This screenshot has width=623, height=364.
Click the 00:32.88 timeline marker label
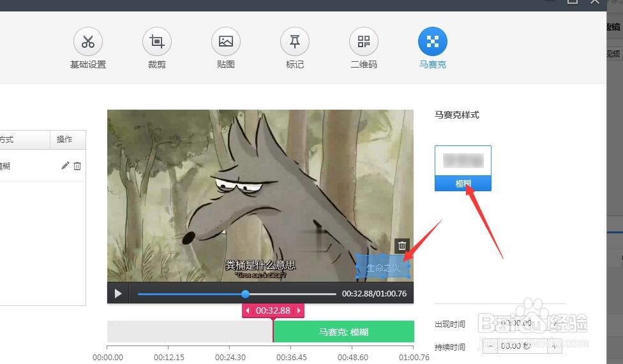[x=273, y=310]
